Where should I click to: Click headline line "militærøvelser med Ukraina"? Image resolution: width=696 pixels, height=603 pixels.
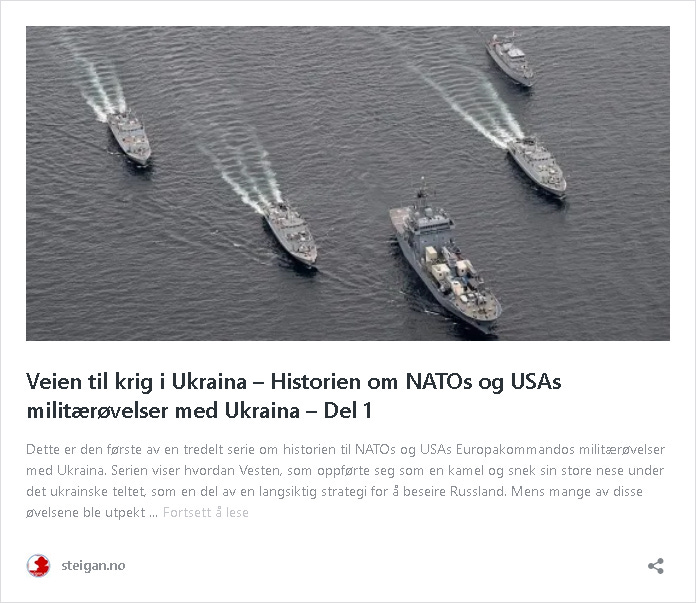click(x=163, y=411)
